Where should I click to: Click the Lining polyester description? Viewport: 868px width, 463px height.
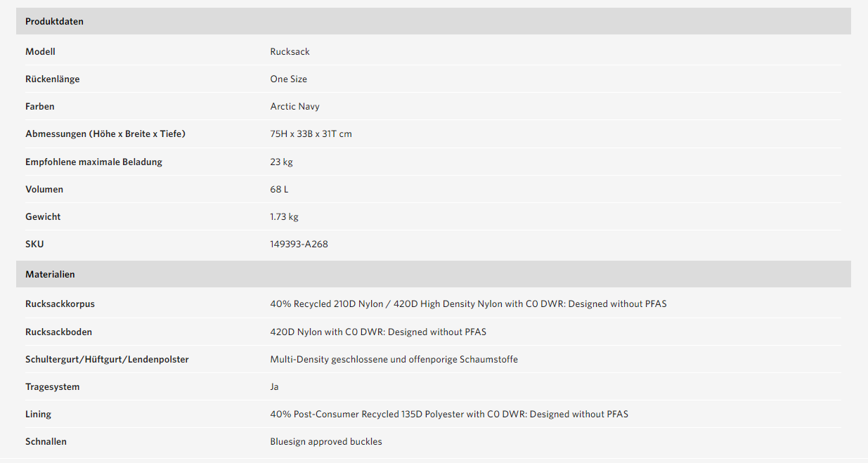[x=449, y=415]
